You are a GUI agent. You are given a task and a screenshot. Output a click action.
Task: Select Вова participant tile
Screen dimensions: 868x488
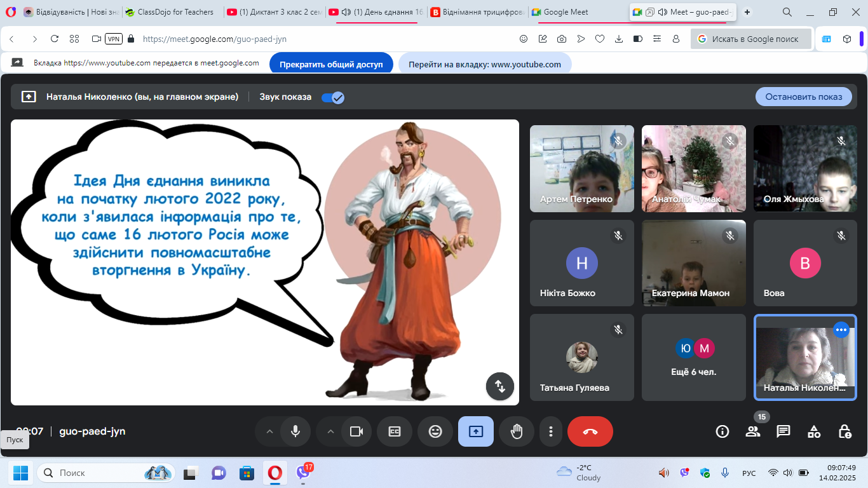[x=806, y=263]
